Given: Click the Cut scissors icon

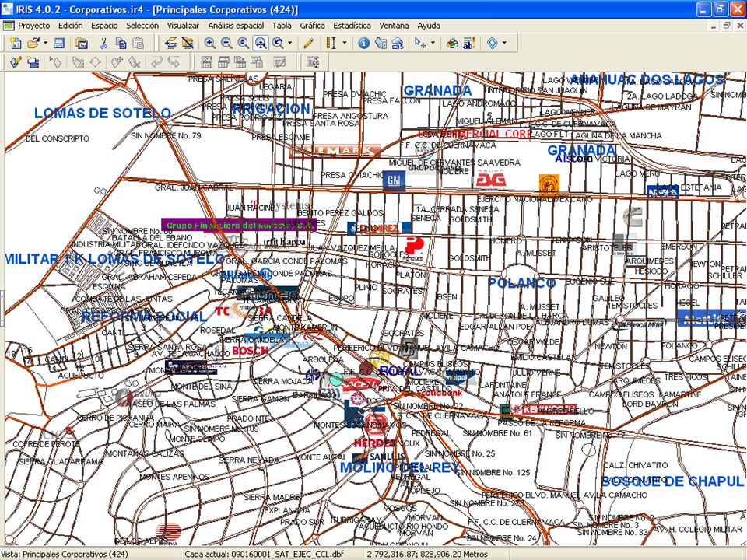Looking at the screenshot, I should 103,44.
